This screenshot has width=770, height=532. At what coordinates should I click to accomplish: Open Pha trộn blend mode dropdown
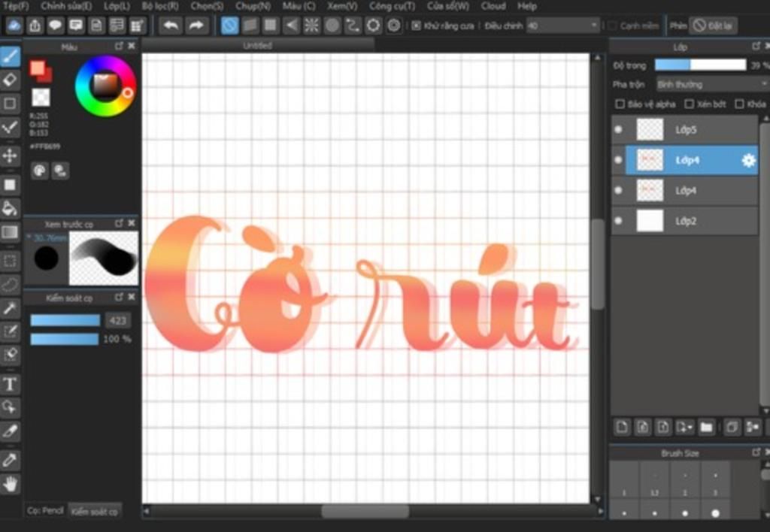[x=713, y=84]
